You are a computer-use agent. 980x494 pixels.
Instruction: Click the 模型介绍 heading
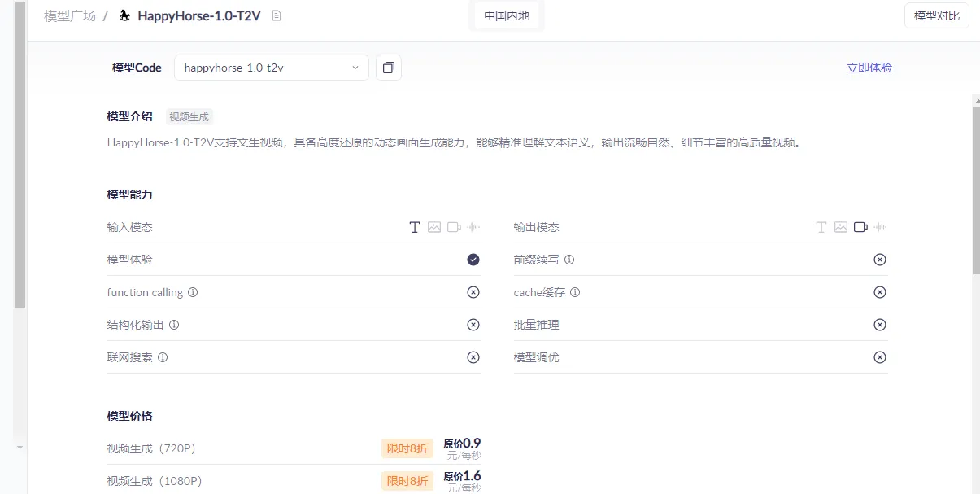coord(129,116)
